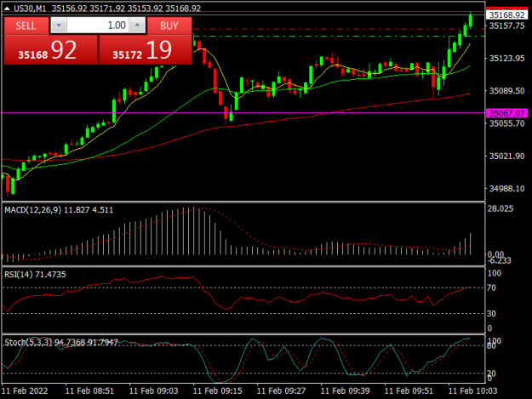This screenshot has height=399, width=532.
Task: Click the US30,M1 chart title text
Action: click(30, 9)
